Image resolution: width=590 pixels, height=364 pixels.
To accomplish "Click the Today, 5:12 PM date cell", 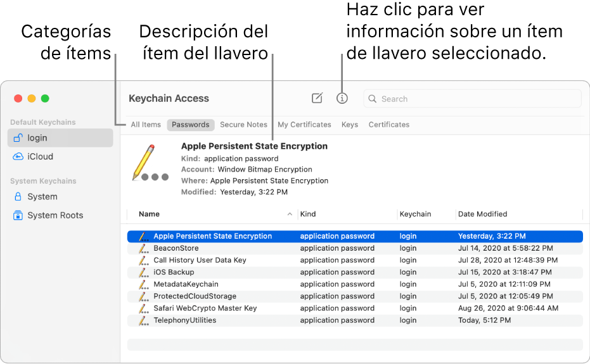I will [x=484, y=320].
